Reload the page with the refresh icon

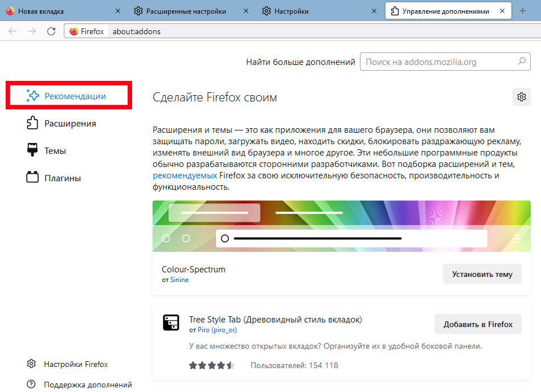coord(51,31)
